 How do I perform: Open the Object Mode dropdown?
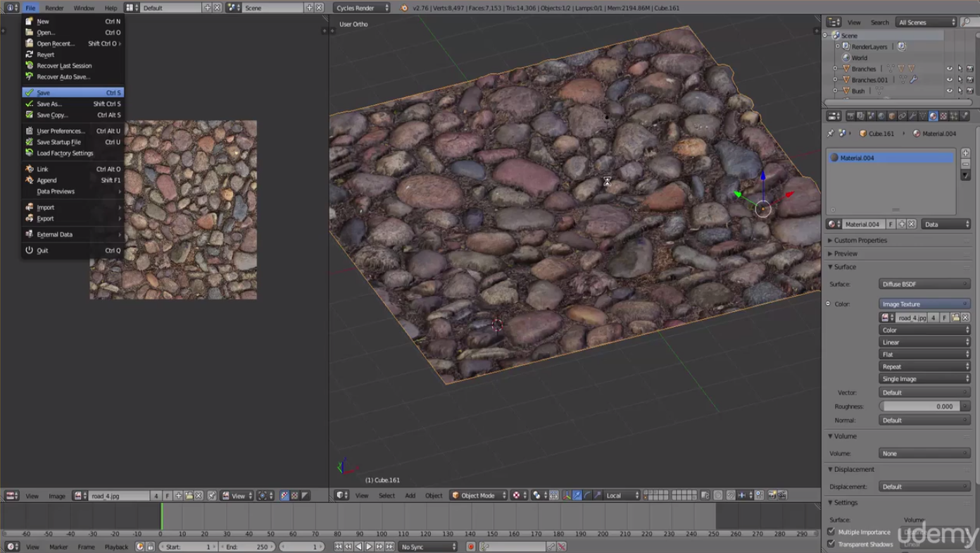coord(478,496)
